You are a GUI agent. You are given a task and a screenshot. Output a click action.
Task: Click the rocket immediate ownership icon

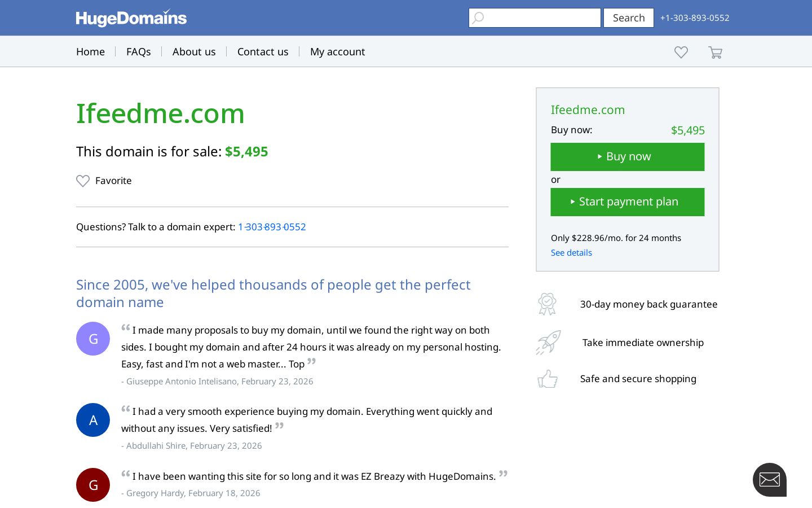pyautogui.click(x=548, y=343)
